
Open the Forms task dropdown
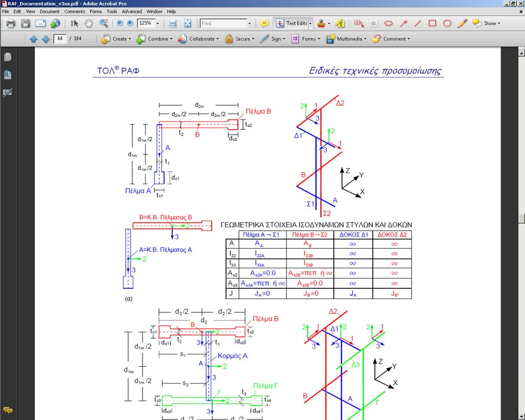[306, 39]
